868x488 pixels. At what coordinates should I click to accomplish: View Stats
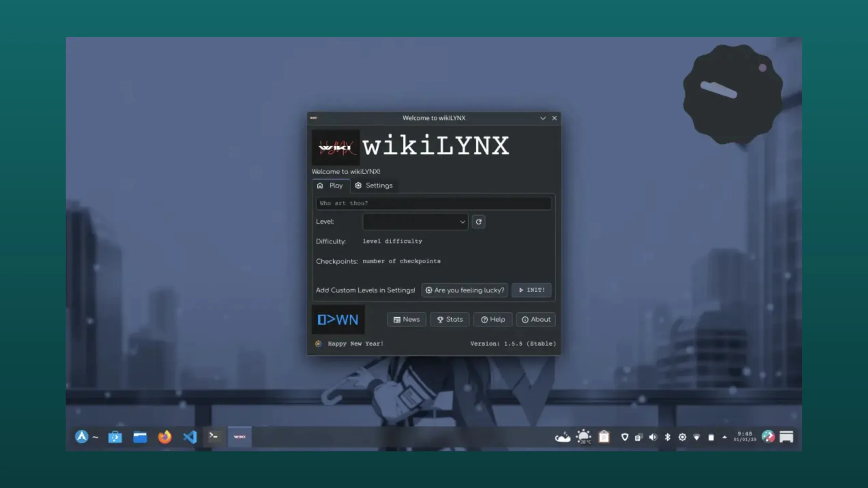pos(450,320)
